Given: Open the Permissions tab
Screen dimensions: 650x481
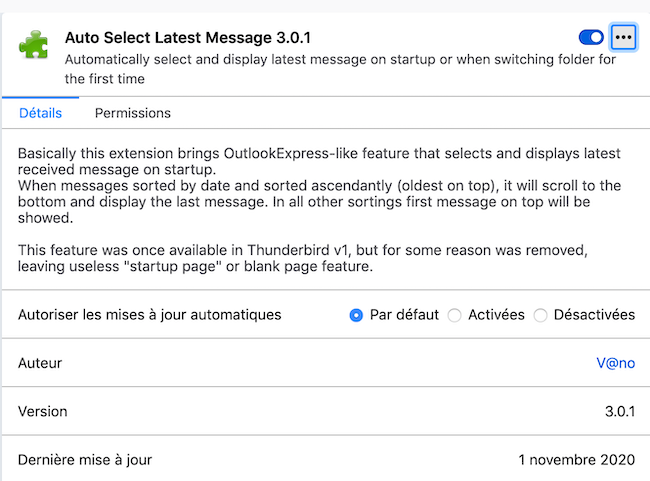Looking at the screenshot, I should point(133,113).
